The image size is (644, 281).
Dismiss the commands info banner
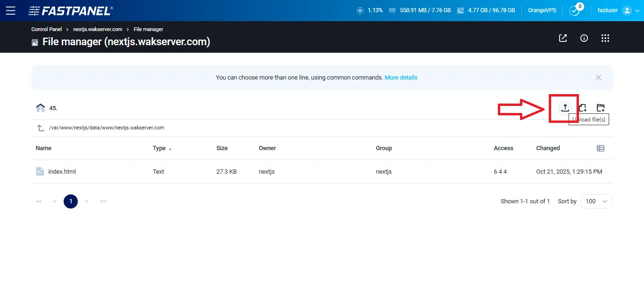tap(598, 77)
